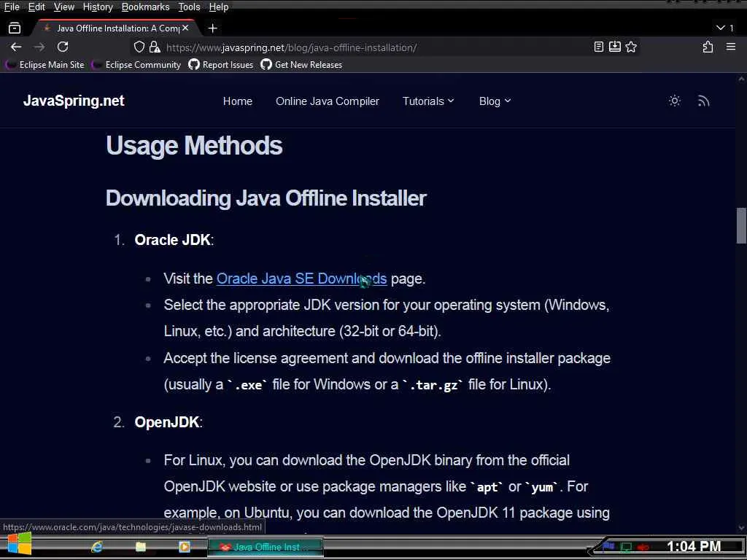This screenshot has width=747, height=560.
Task: Open the Eclipse Main Site bookmark
Action: 45,65
